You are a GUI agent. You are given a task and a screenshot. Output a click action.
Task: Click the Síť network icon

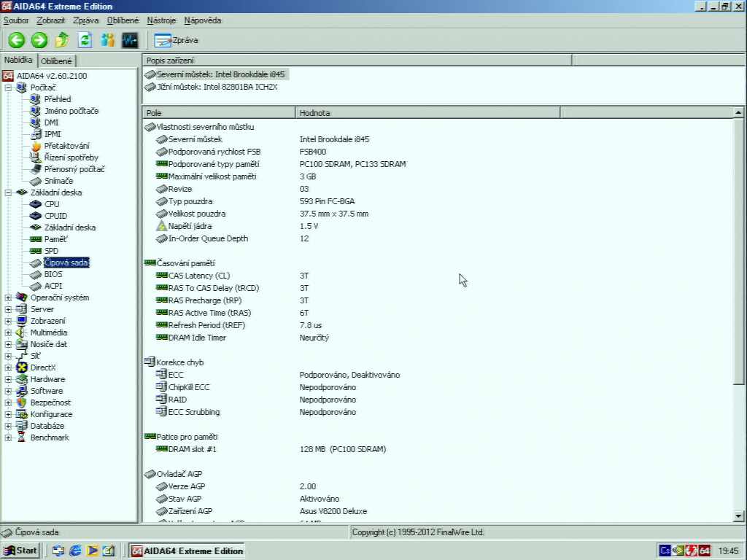(21, 356)
